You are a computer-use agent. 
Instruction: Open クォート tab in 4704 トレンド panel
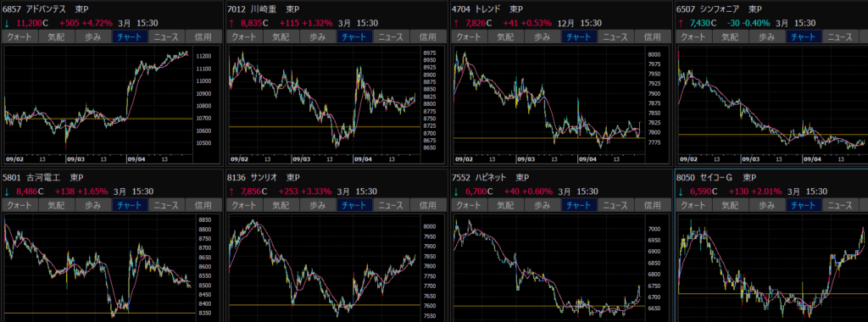click(x=470, y=37)
